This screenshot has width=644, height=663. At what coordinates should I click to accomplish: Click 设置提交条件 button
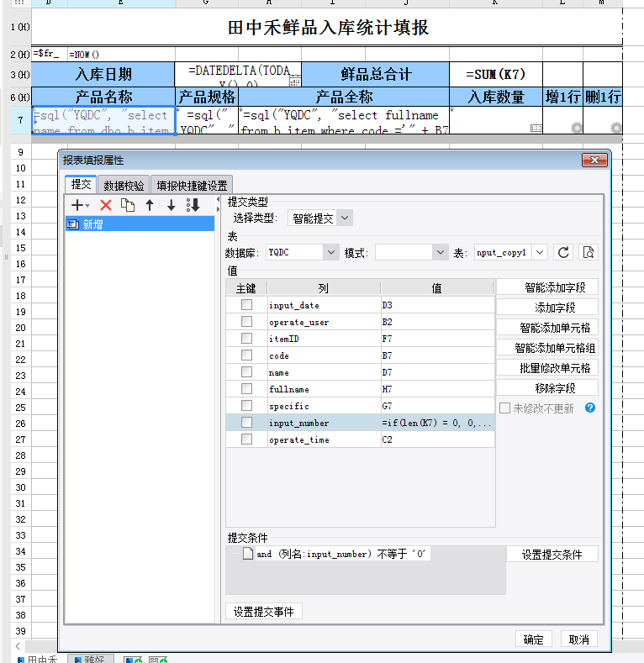point(552,554)
